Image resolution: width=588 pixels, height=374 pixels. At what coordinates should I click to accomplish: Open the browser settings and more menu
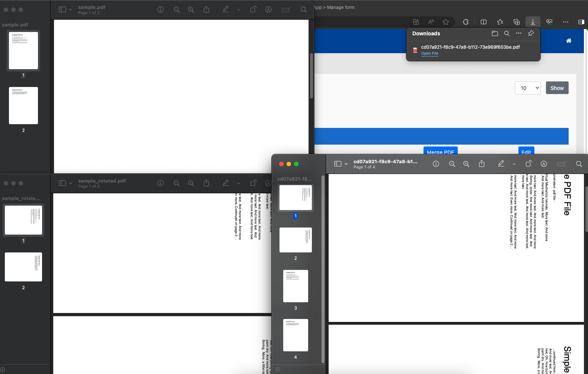(565, 22)
